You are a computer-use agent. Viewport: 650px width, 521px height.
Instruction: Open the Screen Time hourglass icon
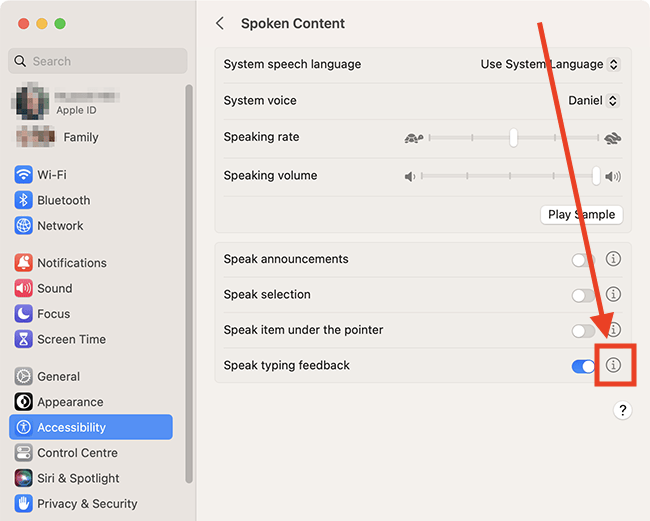24,339
